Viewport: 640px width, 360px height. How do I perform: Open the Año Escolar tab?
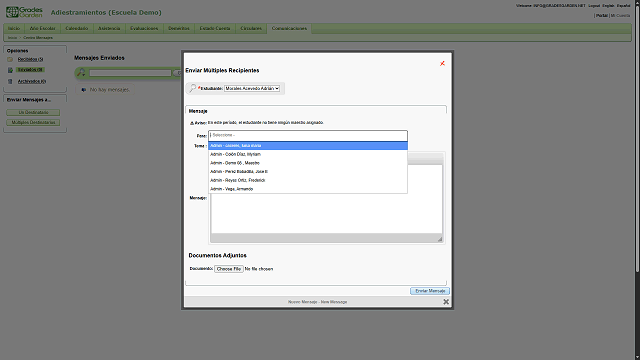click(42, 28)
